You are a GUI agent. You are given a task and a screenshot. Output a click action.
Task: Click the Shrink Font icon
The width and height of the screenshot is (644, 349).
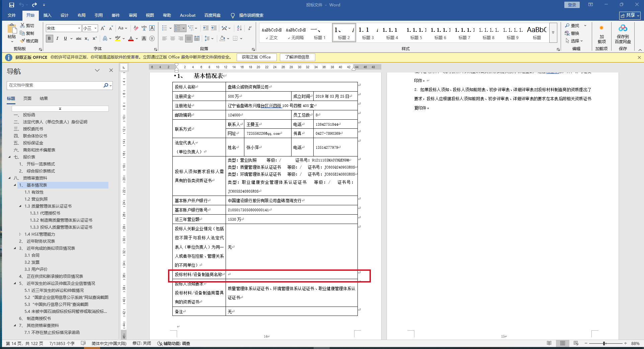[x=111, y=28]
